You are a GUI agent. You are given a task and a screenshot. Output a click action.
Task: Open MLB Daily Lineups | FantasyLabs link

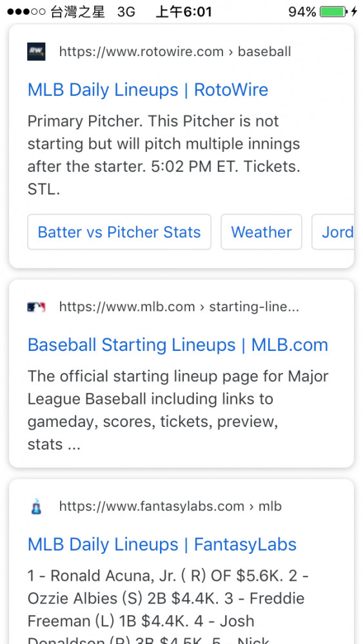tap(162, 545)
